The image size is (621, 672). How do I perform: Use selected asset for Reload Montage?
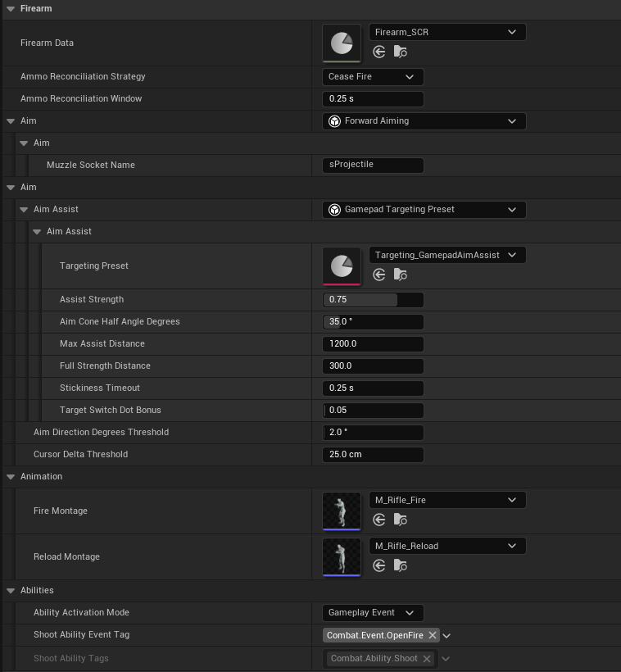(x=378, y=565)
